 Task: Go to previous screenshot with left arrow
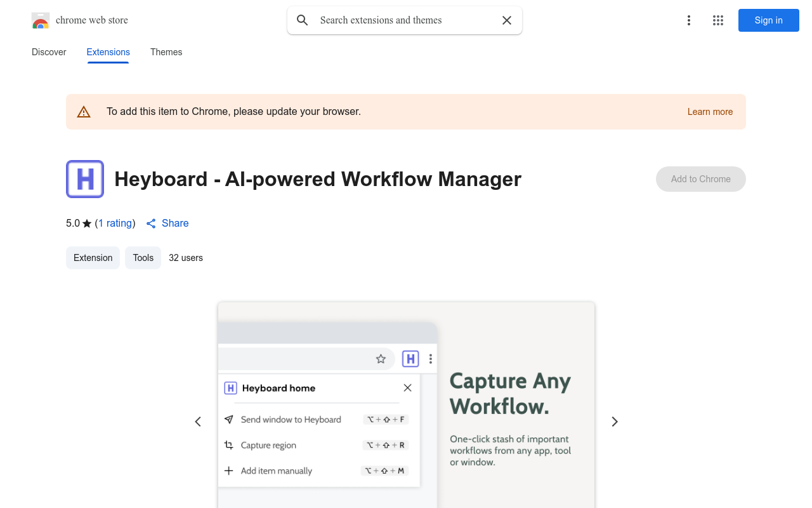click(x=198, y=422)
